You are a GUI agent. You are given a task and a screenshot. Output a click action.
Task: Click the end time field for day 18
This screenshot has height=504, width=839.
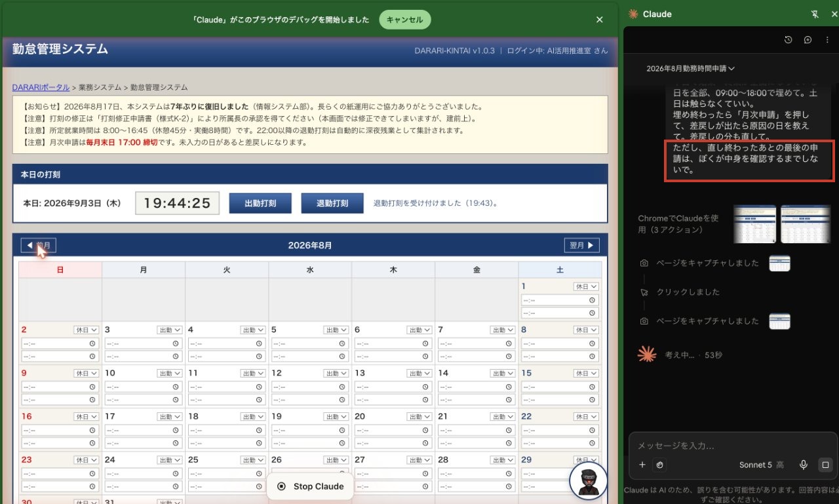point(227,443)
